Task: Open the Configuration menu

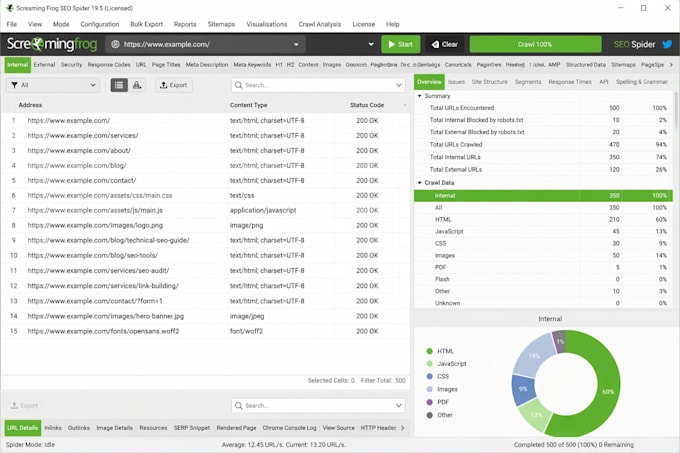Action: (x=100, y=24)
